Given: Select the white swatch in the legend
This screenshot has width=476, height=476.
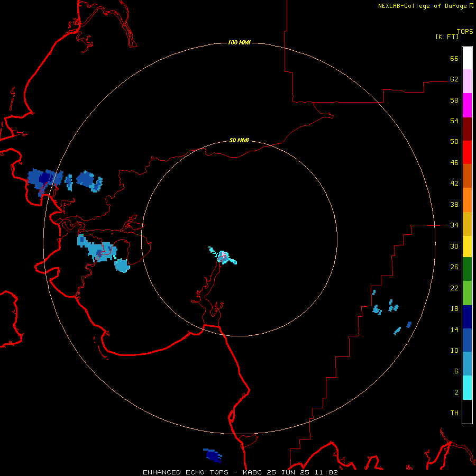Looking at the screenshot, I should tap(467, 58).
